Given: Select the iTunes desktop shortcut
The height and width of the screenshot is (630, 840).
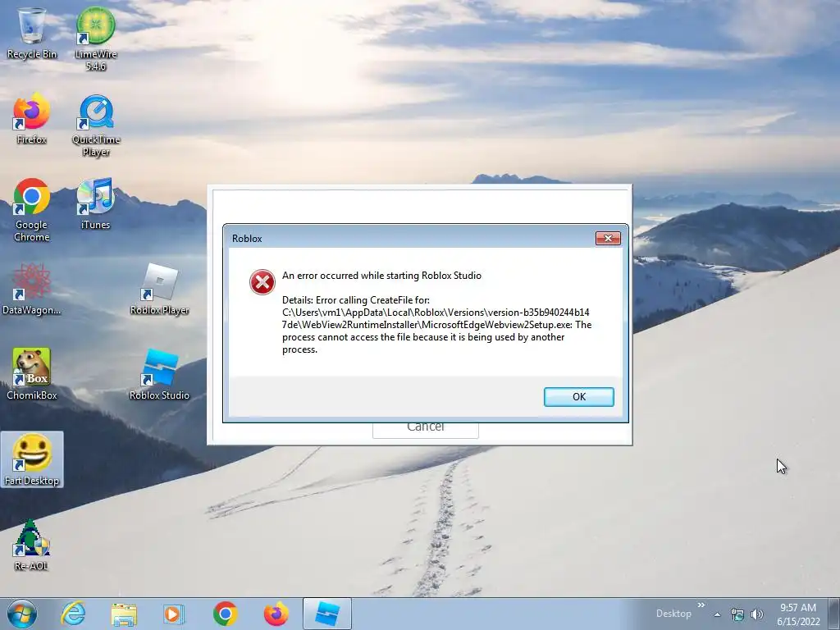Looking at the screenshot, I should (95, 203).
